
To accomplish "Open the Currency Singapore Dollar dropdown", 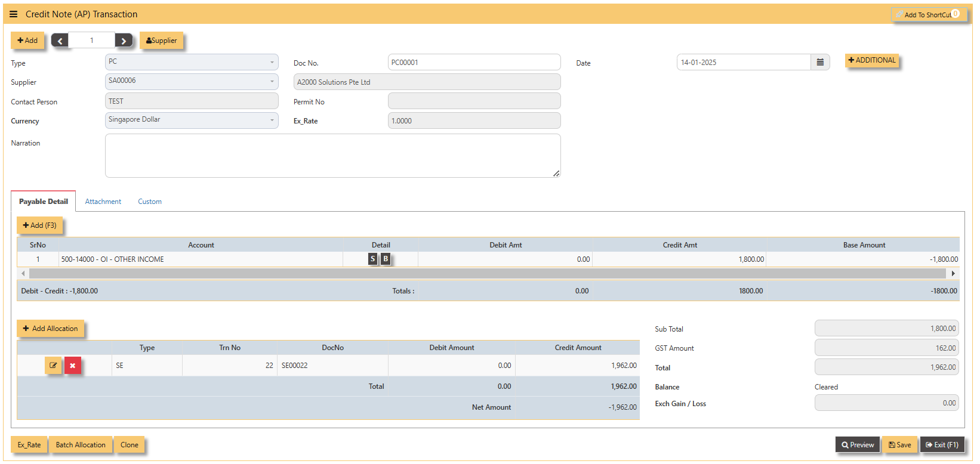I will point(192,120).
